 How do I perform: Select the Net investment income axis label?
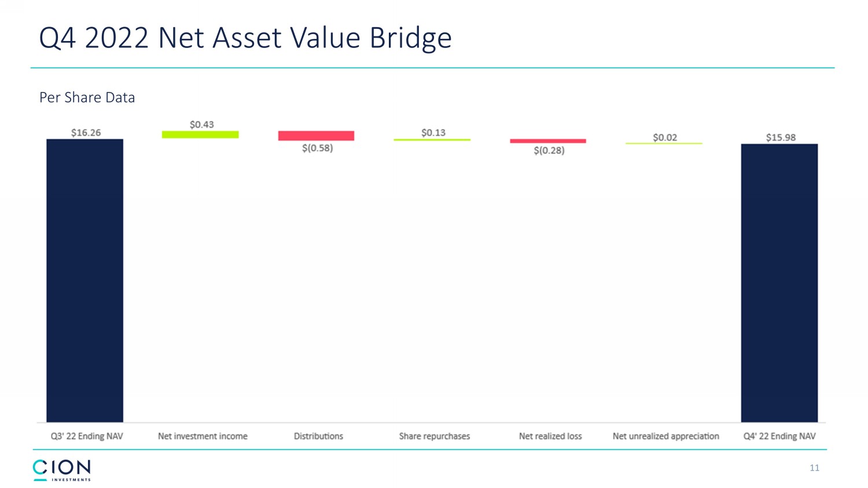tap(203, 436)
